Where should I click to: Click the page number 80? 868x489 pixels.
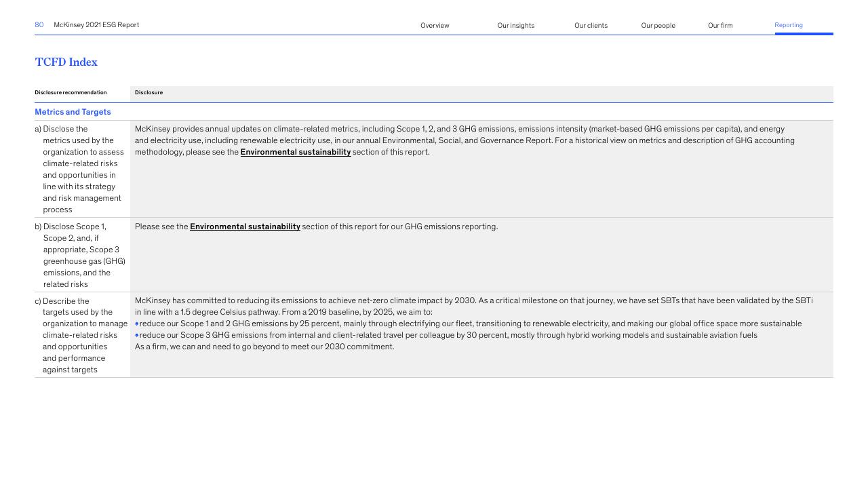[39, 25]
